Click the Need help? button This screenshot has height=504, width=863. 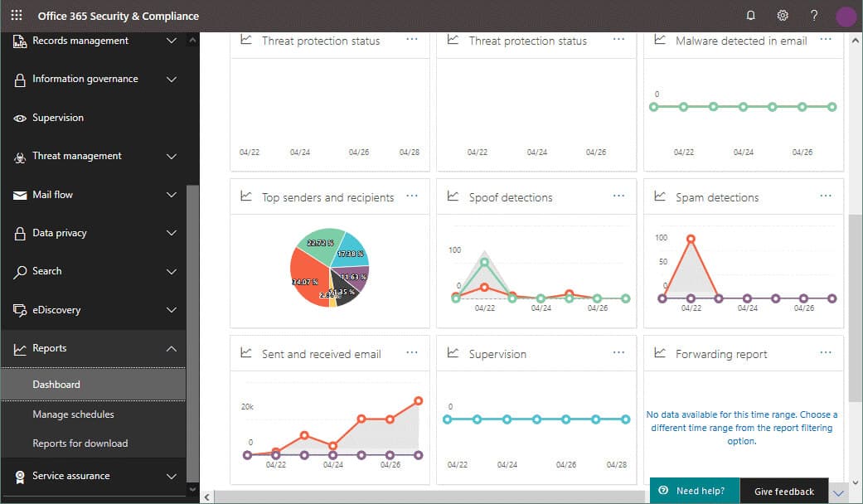click(695, 491)
